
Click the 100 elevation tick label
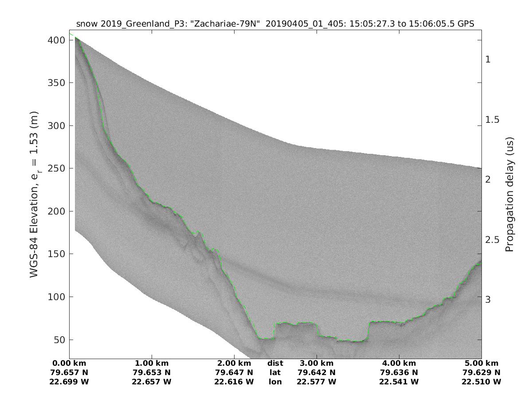tap(56, 297)
